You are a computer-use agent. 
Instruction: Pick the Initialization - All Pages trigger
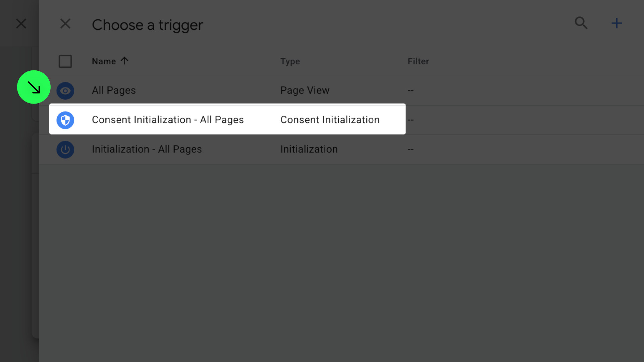[147, 149]
